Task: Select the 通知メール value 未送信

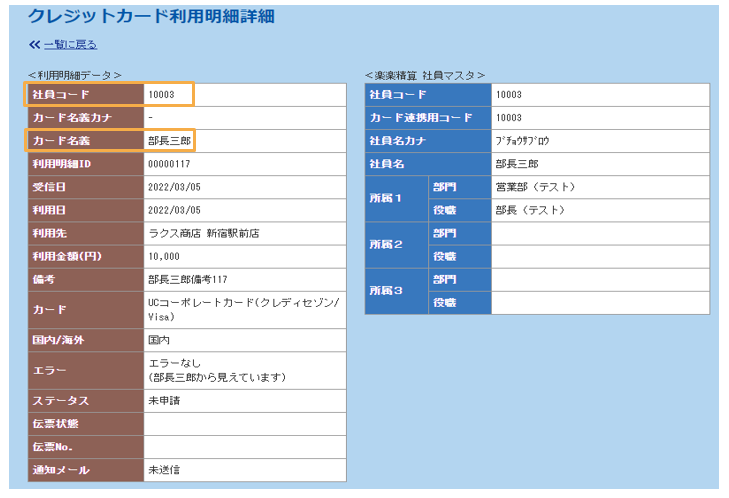Action: pos(165,470)
